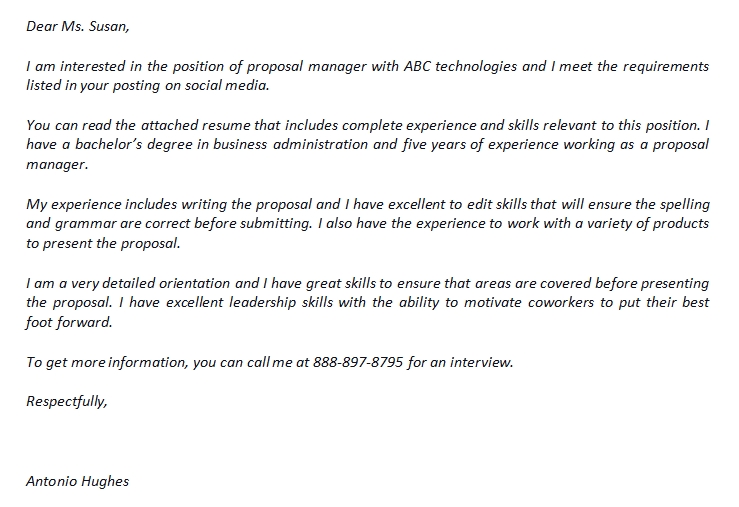Click the signature name Antonio Hughes

point(77,481)
